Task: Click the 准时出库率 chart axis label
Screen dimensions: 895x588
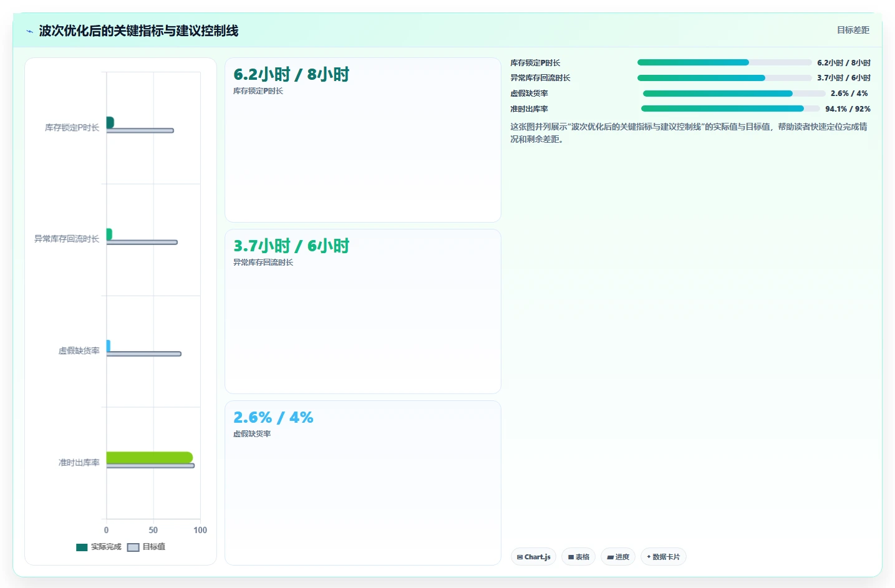Action: pyautogui.click(x=79, y=462)
